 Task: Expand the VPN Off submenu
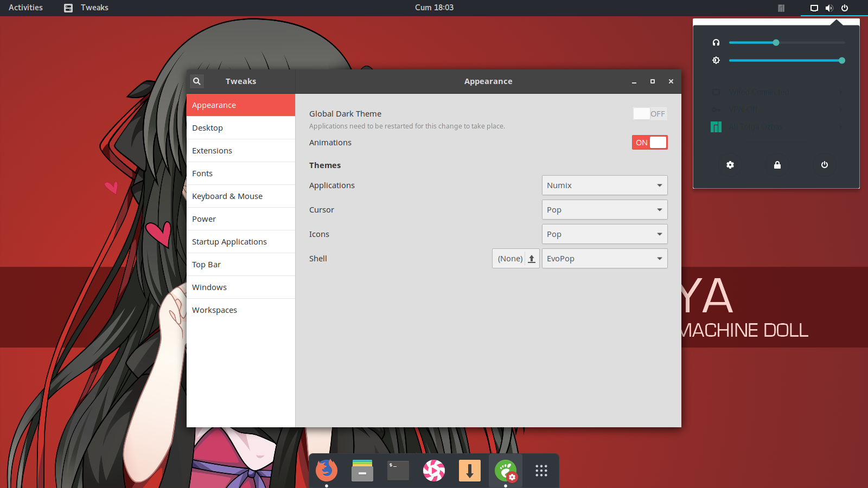click(776, 110)
